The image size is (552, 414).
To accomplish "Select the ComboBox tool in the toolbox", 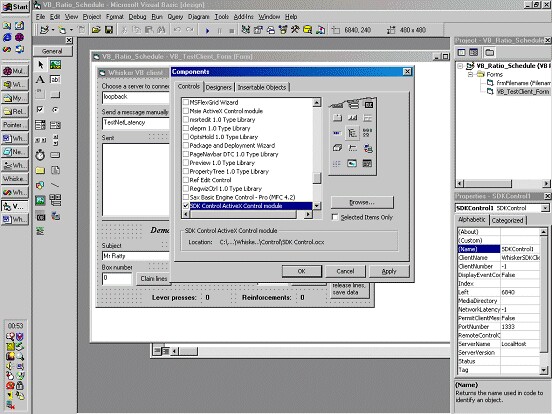I will coord(40,125).
